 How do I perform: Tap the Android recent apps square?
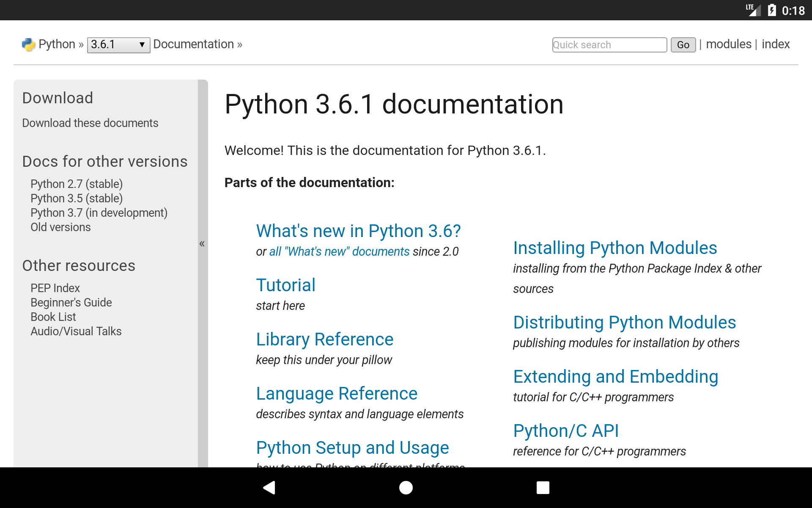tap(543, 488)
